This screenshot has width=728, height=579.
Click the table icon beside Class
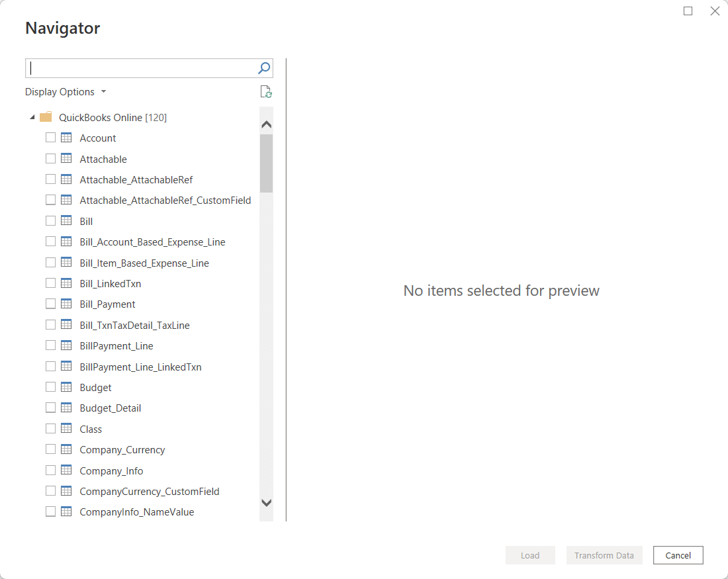66,429
